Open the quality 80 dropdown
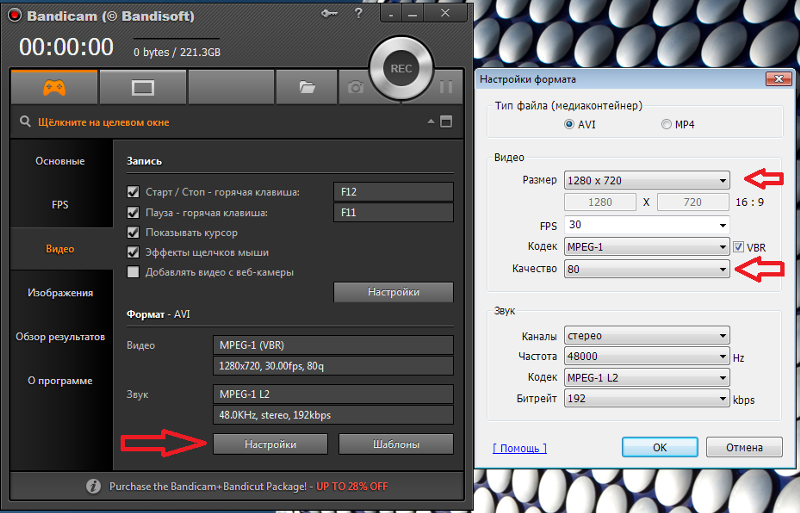 point(646,268)
